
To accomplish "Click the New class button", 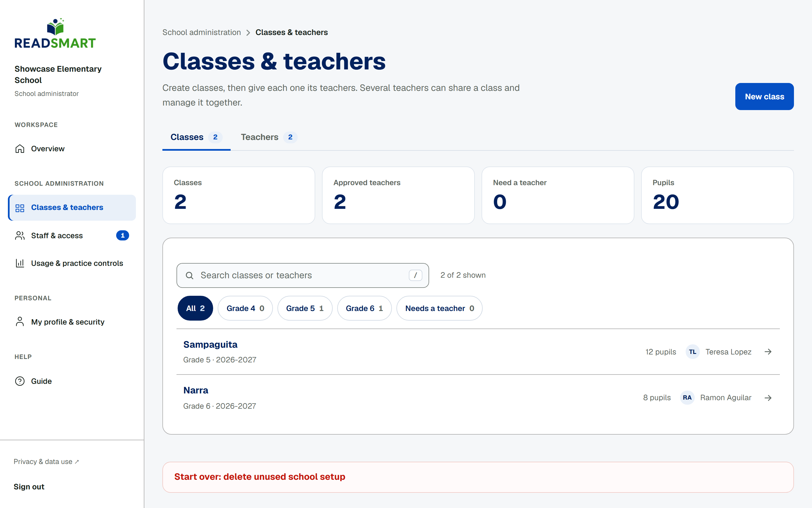I will (764, 97).
